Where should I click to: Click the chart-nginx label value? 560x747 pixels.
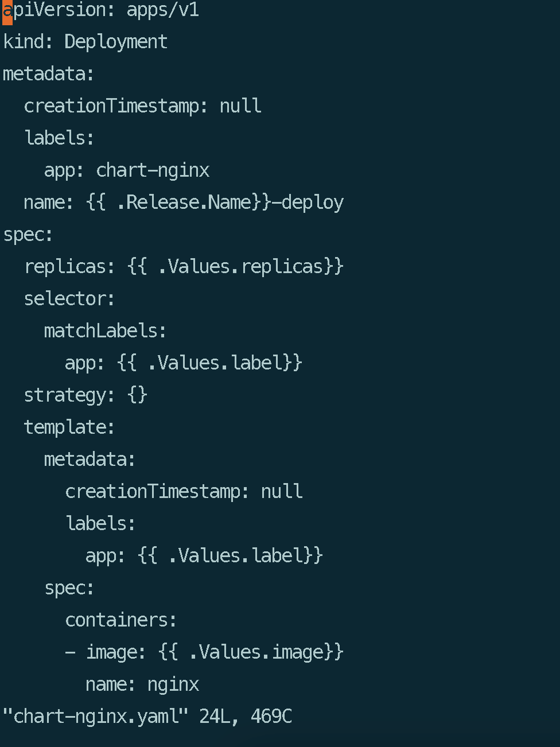click(152, 170)
